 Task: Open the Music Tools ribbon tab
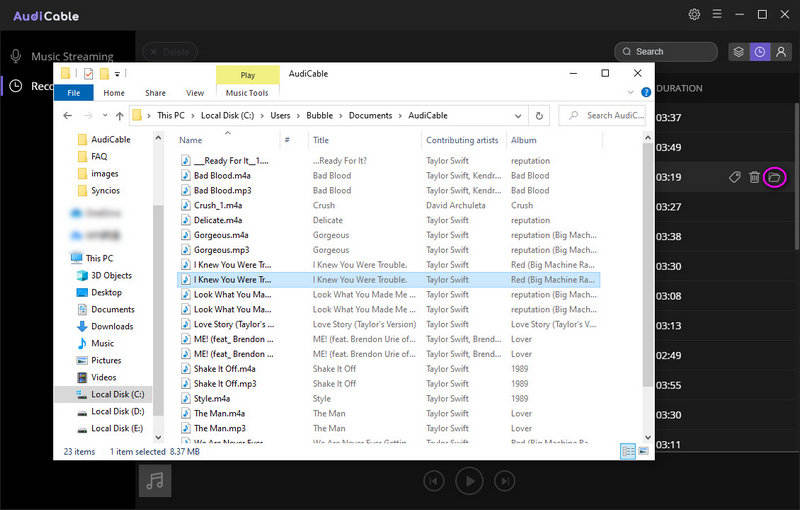(x=247, y=93)
